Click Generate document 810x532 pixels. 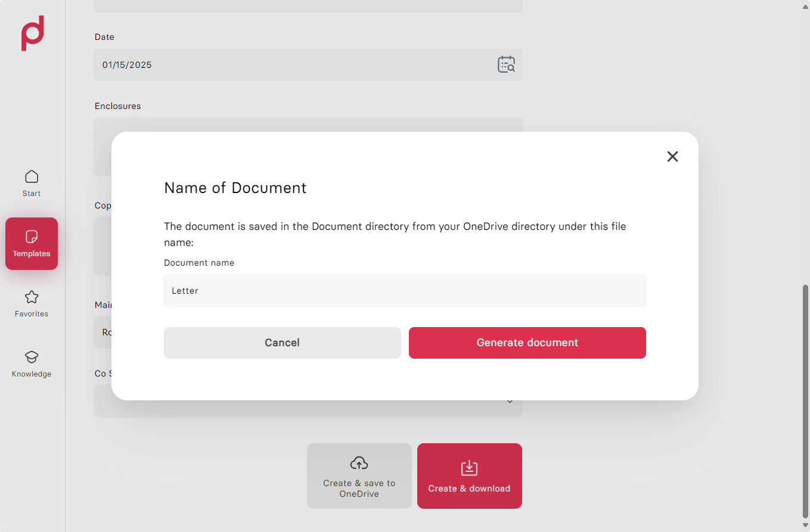pos(527,343)
